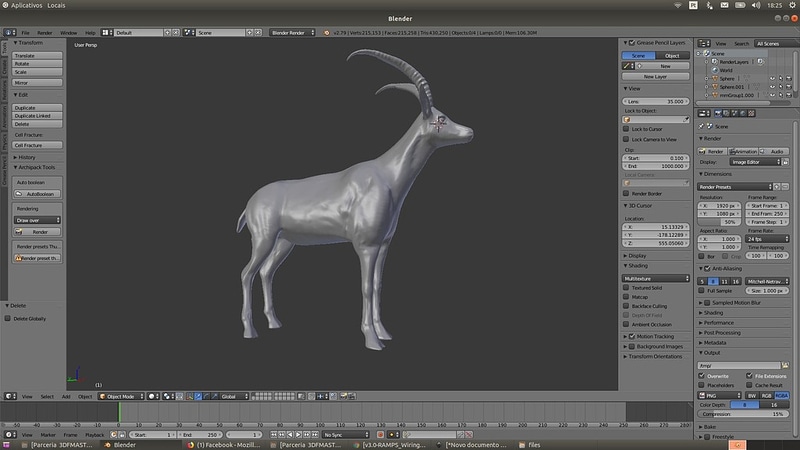The height and width of the screenshot is (450, 800).
Task: Toggle renderability camera icon for Sphere.001
Action: [x=789, y=87]
